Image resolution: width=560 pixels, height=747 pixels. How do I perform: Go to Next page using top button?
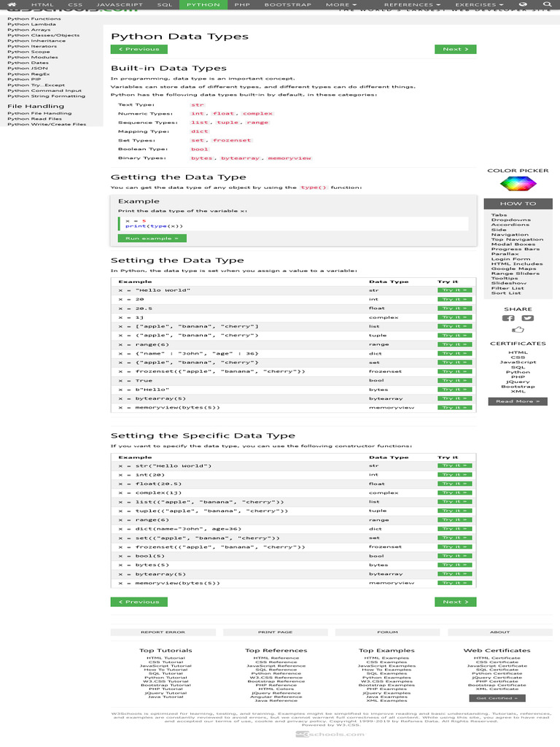click(x=455, y=49)
